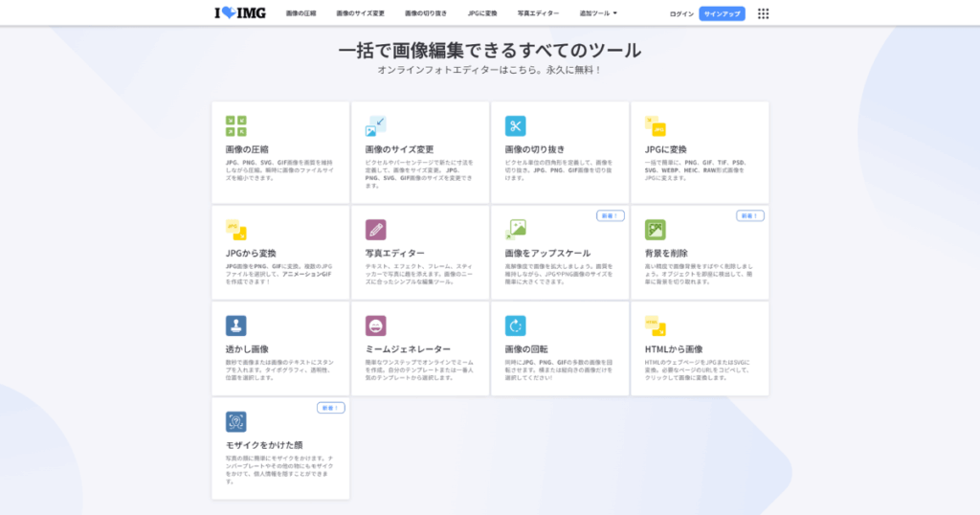This screenshot has height=515, width=980.
Task: Click the ログイン link
Action: (x=681, y=13)
